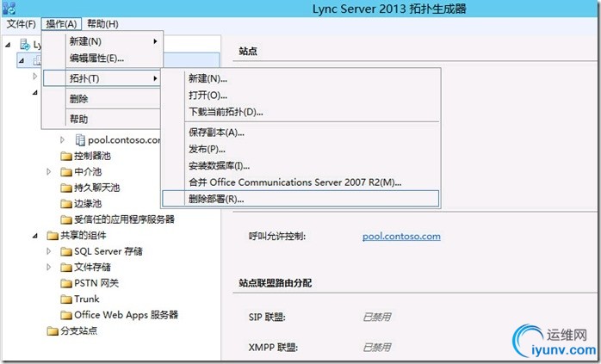Click the Trunk folder icon
601x364 pixels.
66,299
